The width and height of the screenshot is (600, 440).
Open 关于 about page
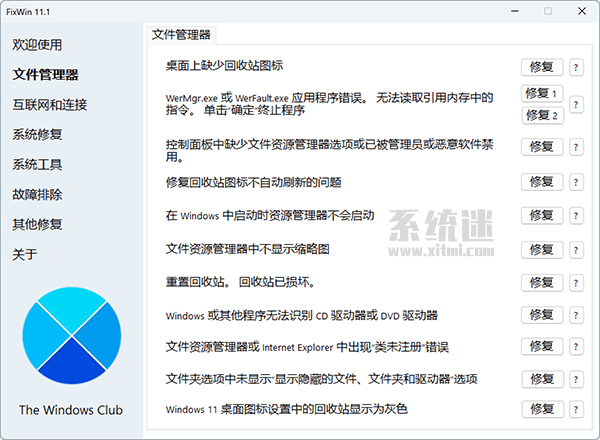point(25,254)
